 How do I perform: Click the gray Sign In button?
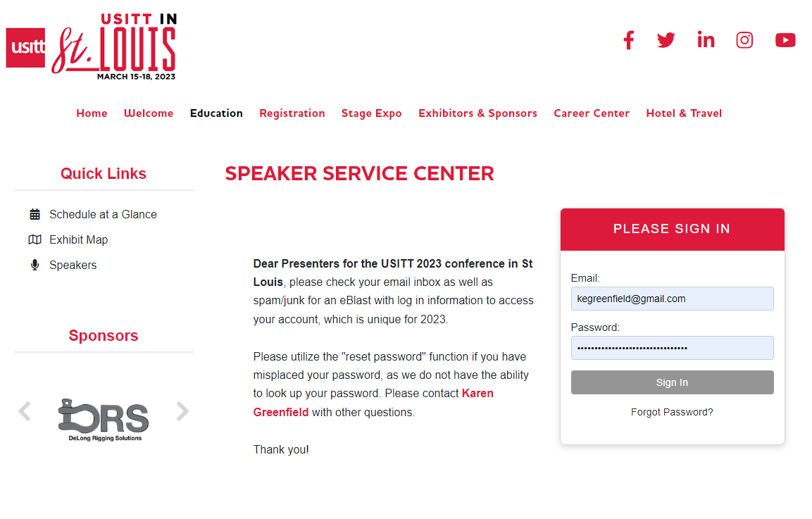click(672, 382)
